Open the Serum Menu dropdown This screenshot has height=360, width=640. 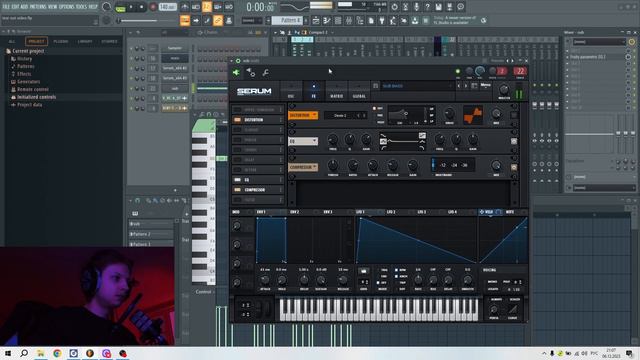tap(485, 85)
